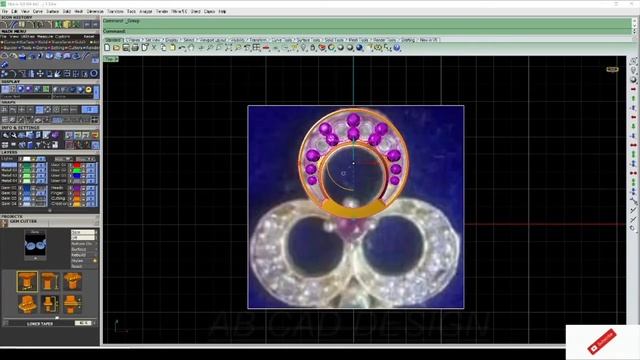The height and width of the screenshot is (360, 640).
Task: Click Cutters in the Main Menu row
Action: (x=75, y=48)
